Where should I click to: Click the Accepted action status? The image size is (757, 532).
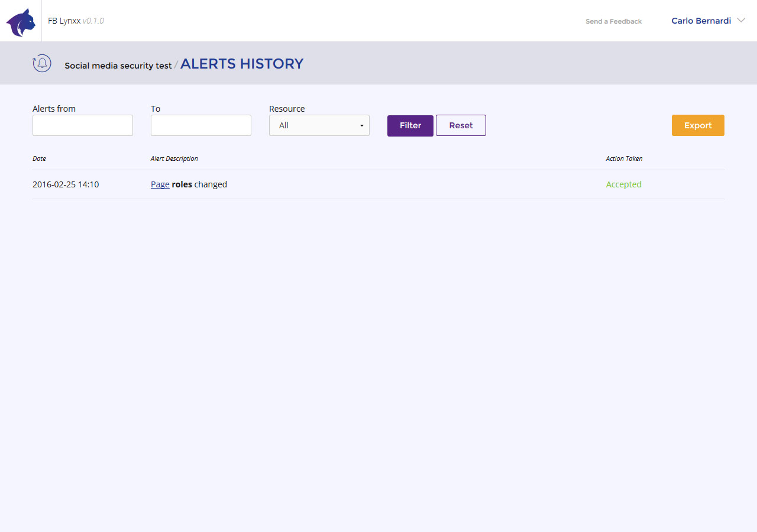(x=624, y=184)
